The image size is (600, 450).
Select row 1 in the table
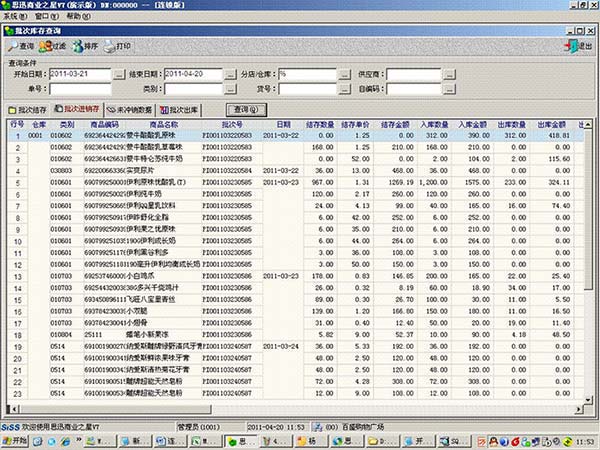[x=295, y=135]
